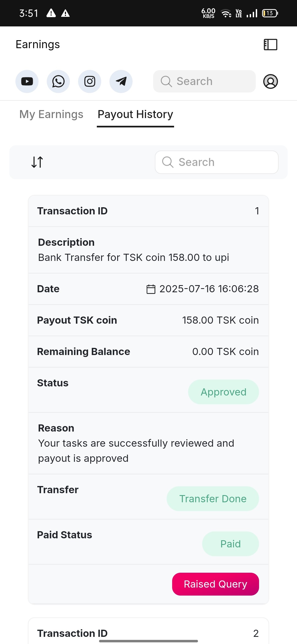
Task: Click the sort arrows icon
Action: coord(37,162)
